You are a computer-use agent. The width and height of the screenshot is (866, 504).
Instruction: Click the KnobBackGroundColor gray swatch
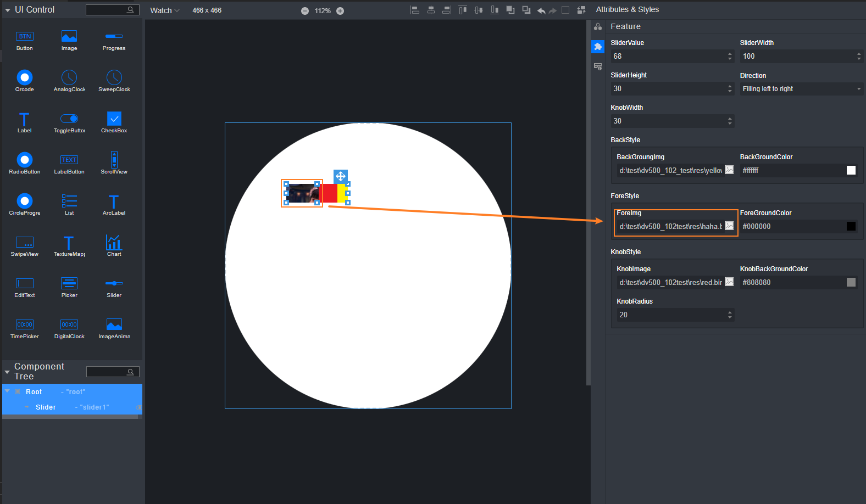pyautogui.click(x=851, y=282)
